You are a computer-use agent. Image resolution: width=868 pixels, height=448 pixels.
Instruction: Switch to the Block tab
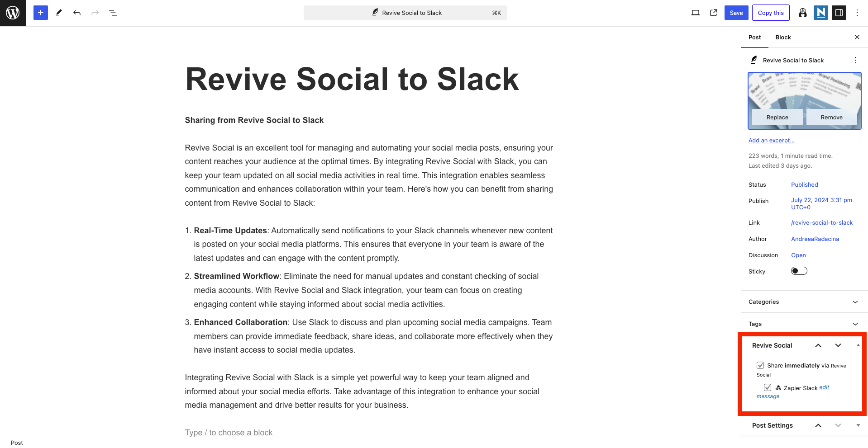pyautogui.click(x=783, y=37)
